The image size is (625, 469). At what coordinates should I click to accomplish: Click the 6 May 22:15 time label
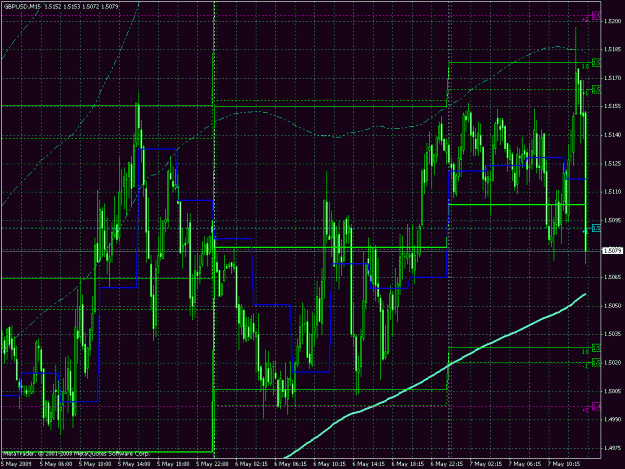tap(446, 464)
